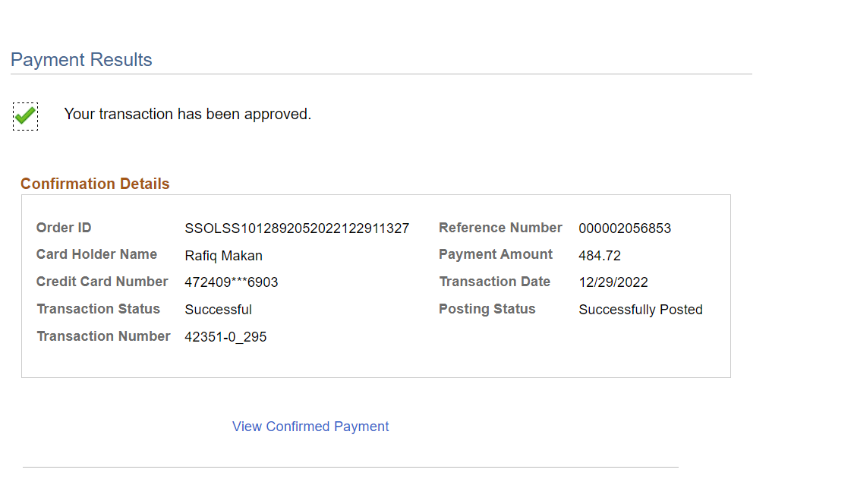Click the Payment Amount label
854x504 pixels.
point(496,254)
